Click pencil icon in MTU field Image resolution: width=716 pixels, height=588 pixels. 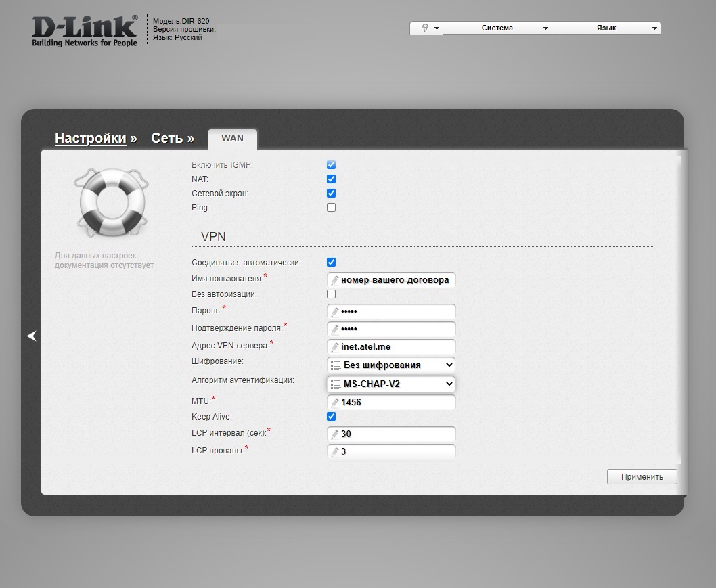point(334,403)
